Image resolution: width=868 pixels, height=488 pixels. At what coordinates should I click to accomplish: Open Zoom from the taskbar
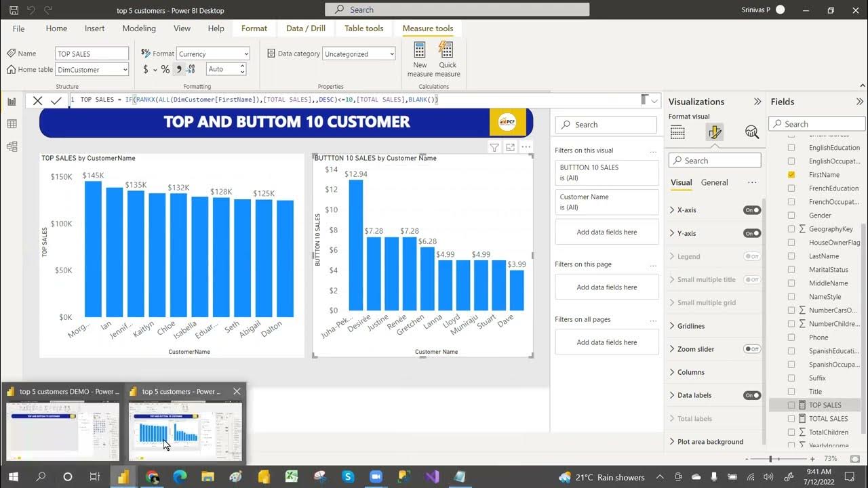376,476
